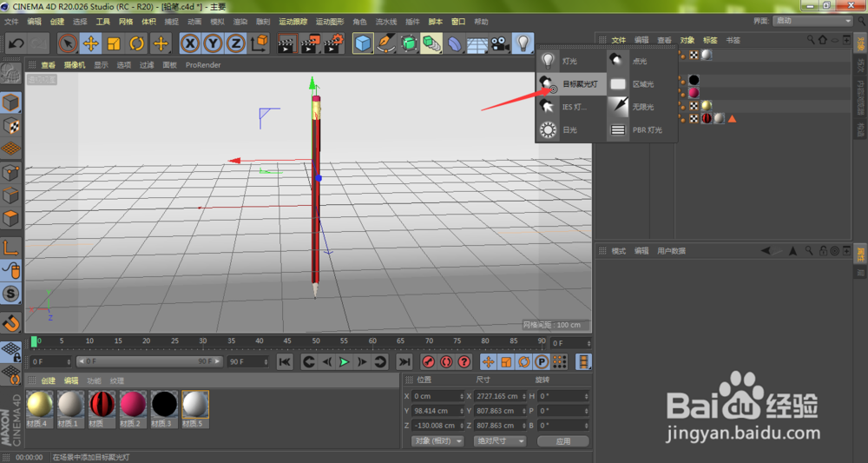Image resolution: width=868 pixels, height=463 pixels.
Task: Add a cube primitive object
Action: [x=363, y=43]
